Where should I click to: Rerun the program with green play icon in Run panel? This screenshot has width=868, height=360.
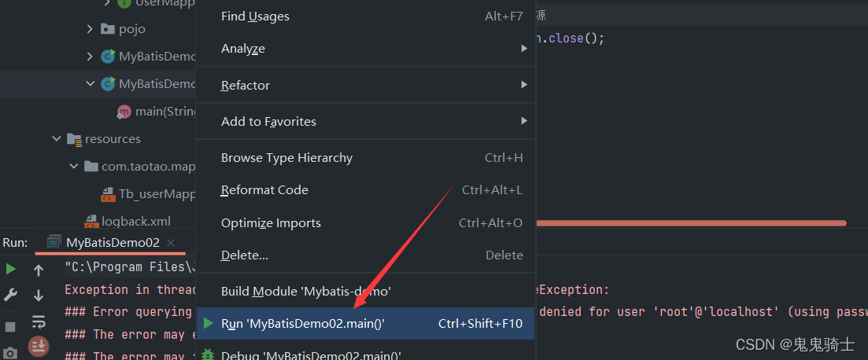(x=10, y=270)
